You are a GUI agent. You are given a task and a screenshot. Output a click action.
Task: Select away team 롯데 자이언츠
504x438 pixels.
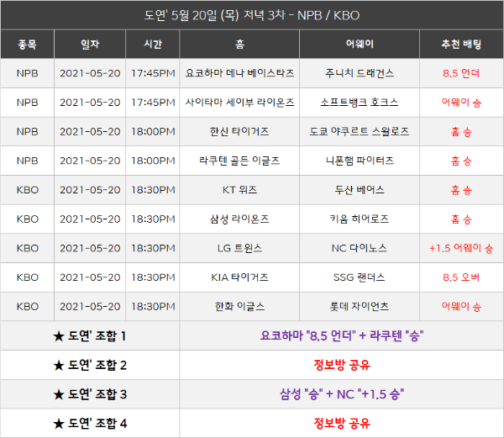360,307
